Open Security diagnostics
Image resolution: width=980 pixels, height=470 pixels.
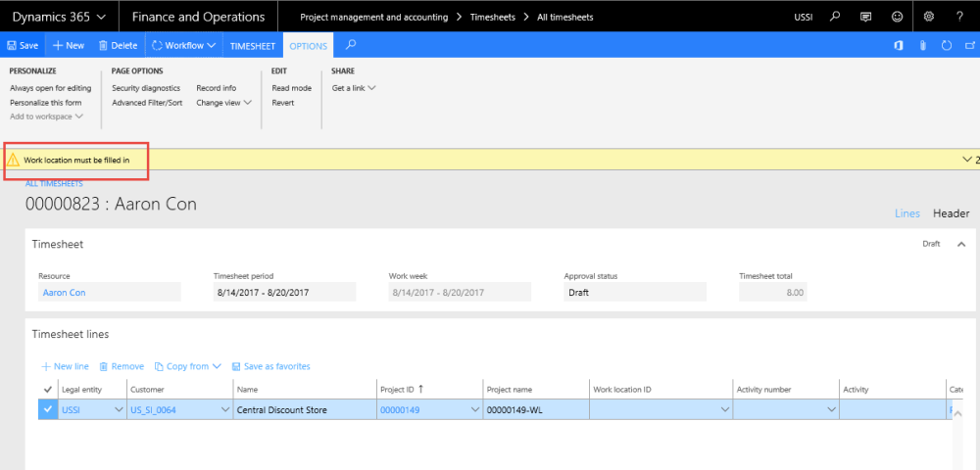[146, 88]
